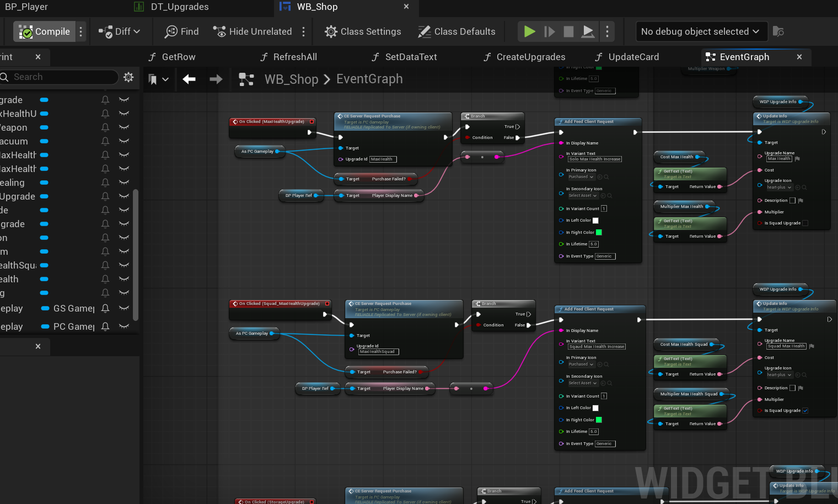
Task: Toggle eye visibility for Healing variable
Action: [124, 182]
